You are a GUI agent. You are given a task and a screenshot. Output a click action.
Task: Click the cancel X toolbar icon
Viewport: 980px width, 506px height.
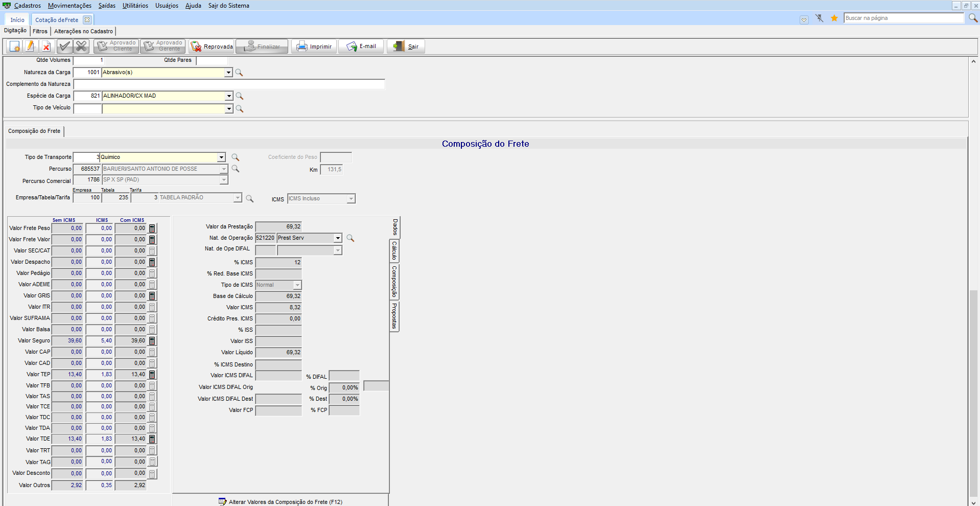81,47
